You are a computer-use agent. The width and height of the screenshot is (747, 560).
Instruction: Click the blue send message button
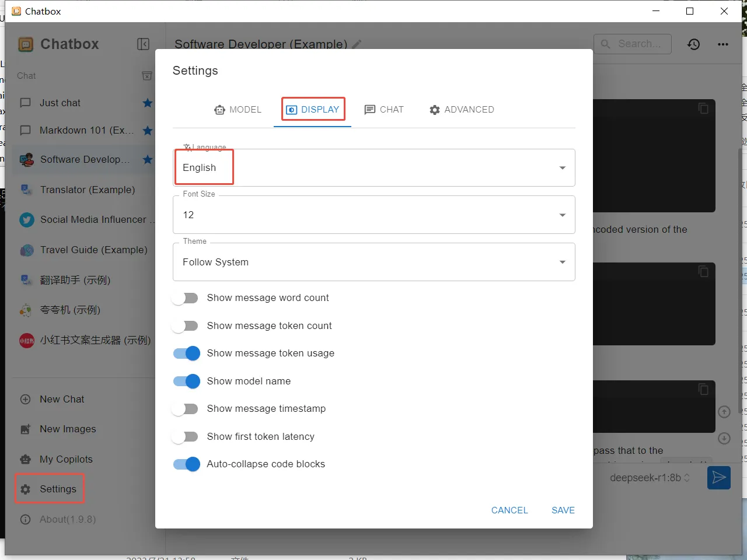[x=719, y=478]
